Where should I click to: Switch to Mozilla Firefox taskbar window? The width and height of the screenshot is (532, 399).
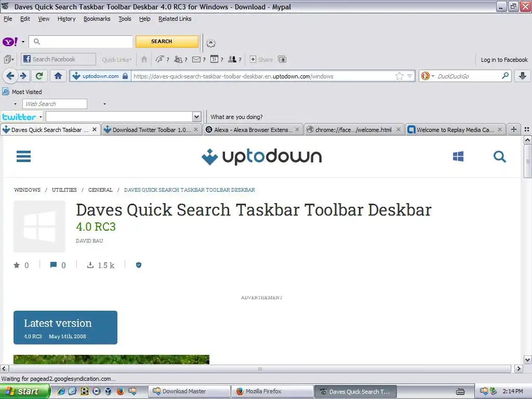pos(272,392)
